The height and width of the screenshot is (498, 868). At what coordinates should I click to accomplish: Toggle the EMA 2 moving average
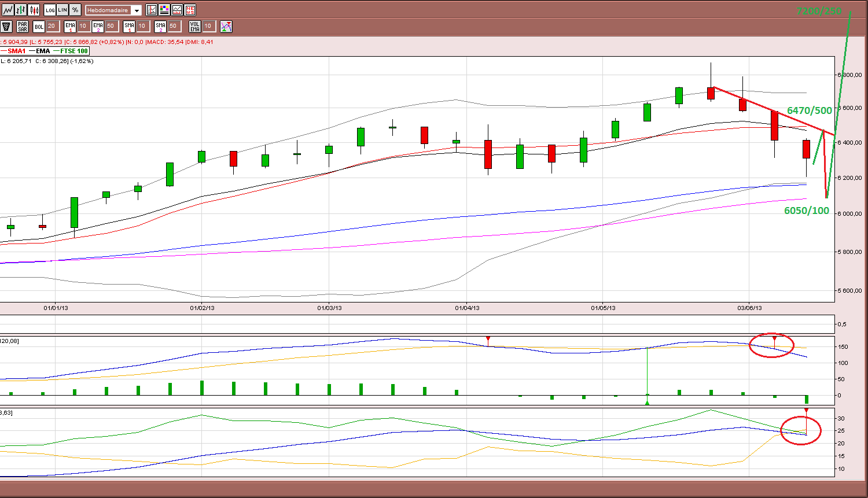98,27
